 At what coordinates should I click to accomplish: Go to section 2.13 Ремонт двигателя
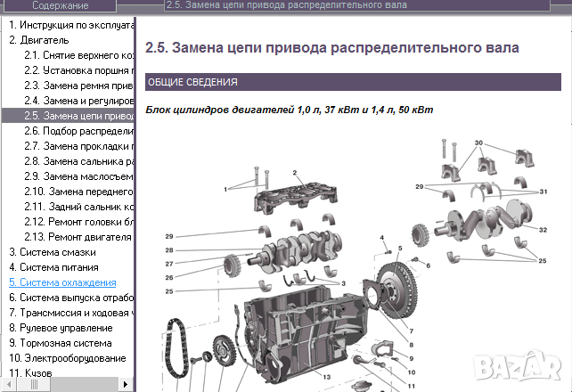[78, 237]
